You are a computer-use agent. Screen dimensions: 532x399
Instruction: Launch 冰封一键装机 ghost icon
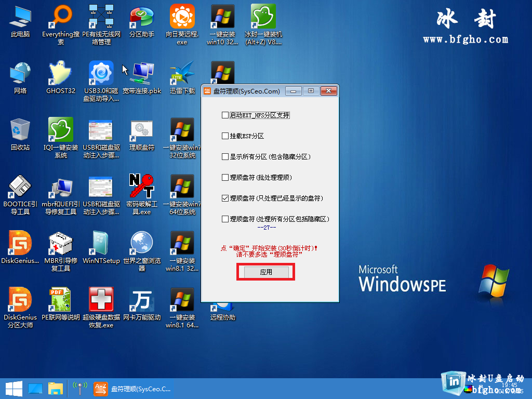[263, 24]
